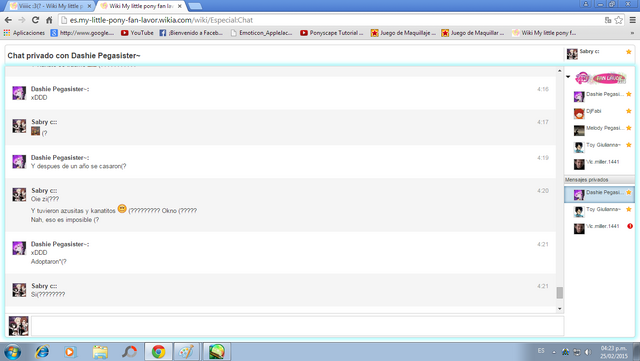This screenshot has width=640, height=361.
Task: Select DjFabi in the chat user list
Action: coord(600,112)
